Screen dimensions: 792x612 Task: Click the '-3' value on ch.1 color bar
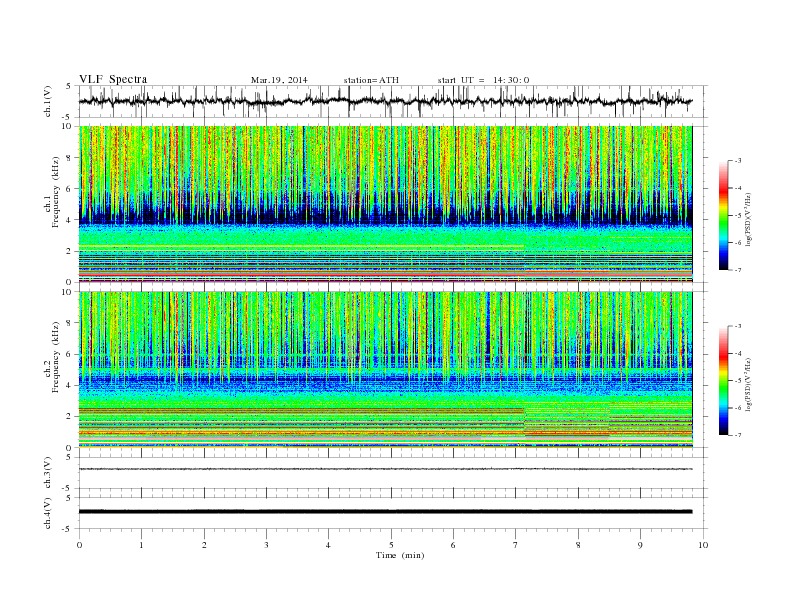pyautogui.click(x=738, y=161)
